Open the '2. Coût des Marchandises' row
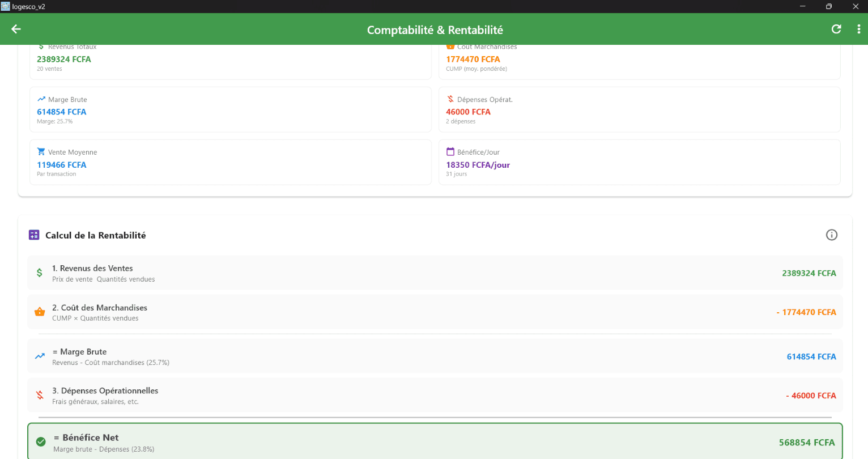This screenshot has height=459, width=868. coord(435,312)
